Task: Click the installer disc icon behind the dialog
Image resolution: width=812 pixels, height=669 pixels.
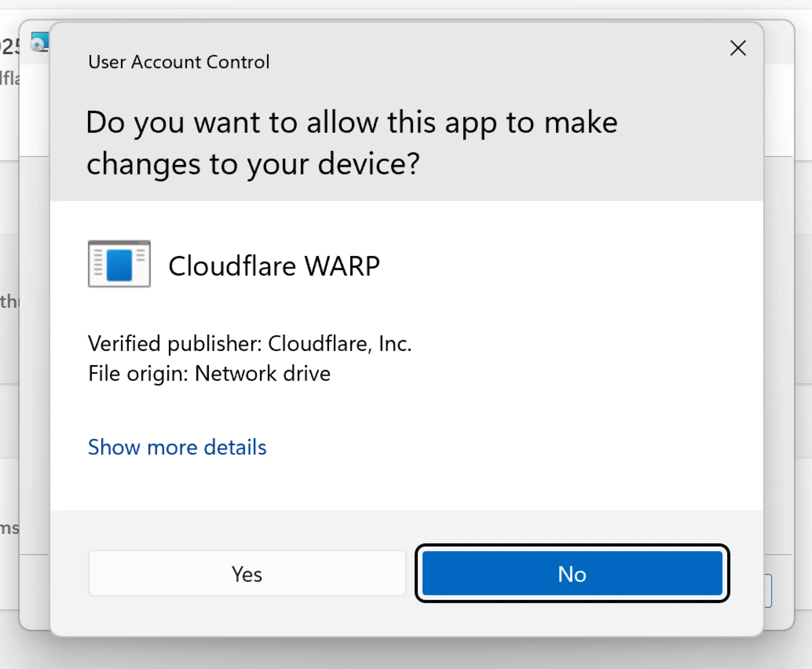Action: pyautogui.click(x=38, y=43)
